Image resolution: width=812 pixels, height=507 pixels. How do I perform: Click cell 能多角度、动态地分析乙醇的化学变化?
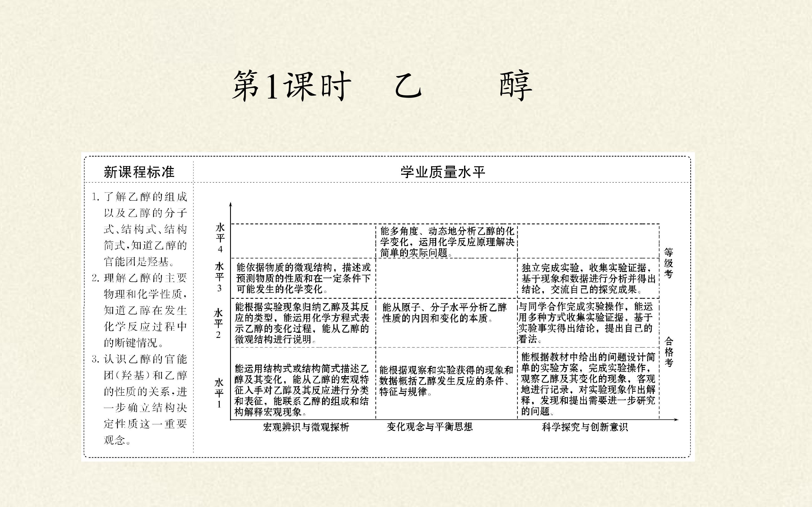tap(447, 242)
